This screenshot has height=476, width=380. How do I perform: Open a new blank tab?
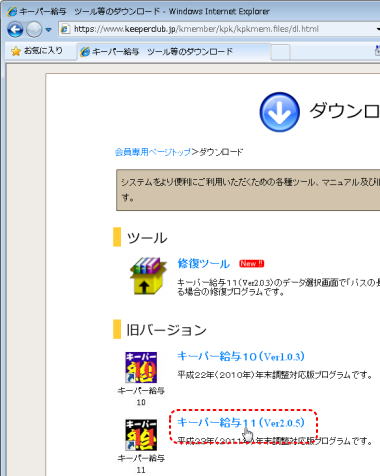[280, 52]
